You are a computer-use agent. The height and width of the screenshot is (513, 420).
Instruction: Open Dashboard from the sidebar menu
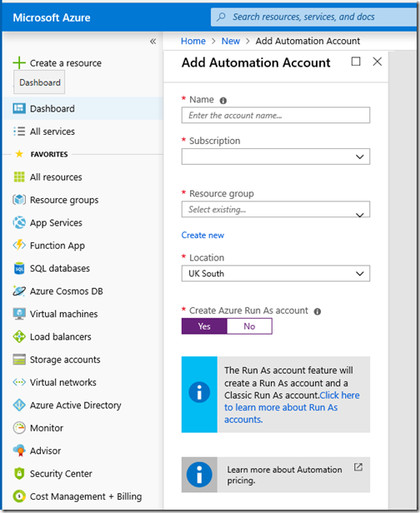coord(82,108)
